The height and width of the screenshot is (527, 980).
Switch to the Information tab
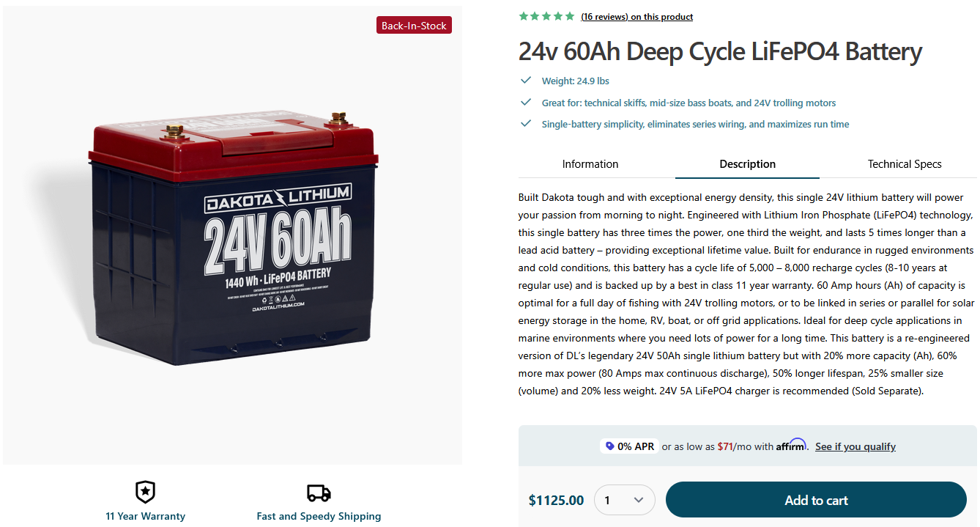coord(590,164)
